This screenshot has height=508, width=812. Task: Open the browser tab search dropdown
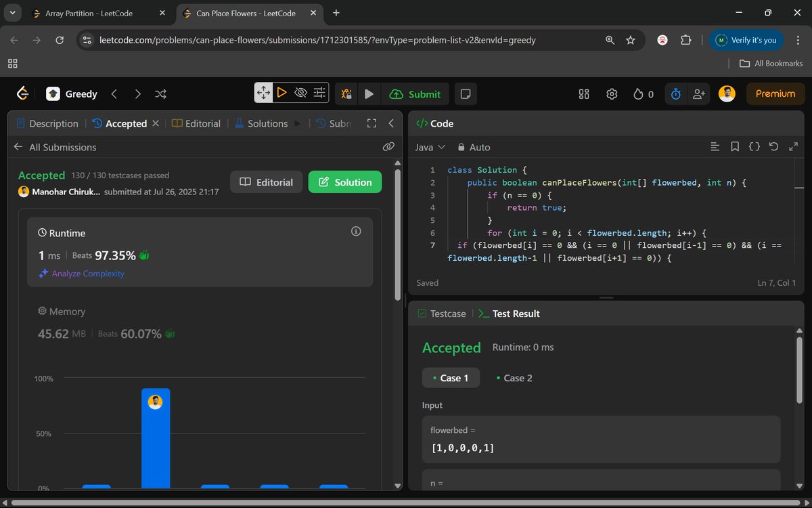click(x=12, y=13)
